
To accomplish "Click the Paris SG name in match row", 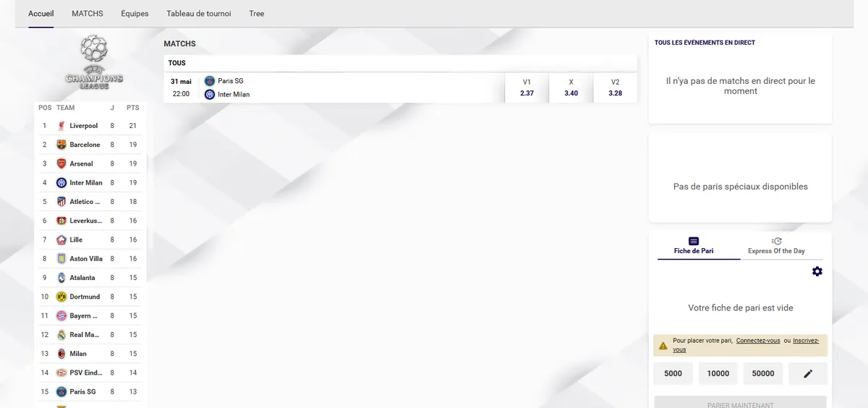I will (x=231, y=81).
